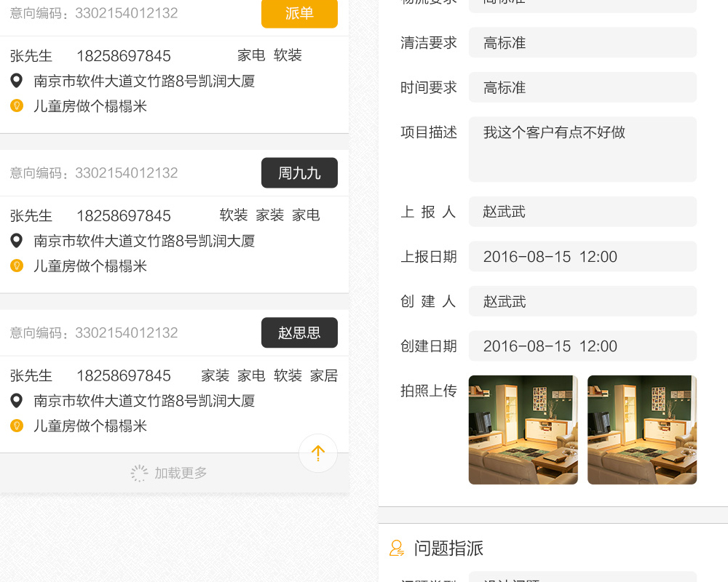The width and height of the screenshot is (728, 582).
Task: Click the 家电 tag in the 赵思思 card
Action: 251,375
